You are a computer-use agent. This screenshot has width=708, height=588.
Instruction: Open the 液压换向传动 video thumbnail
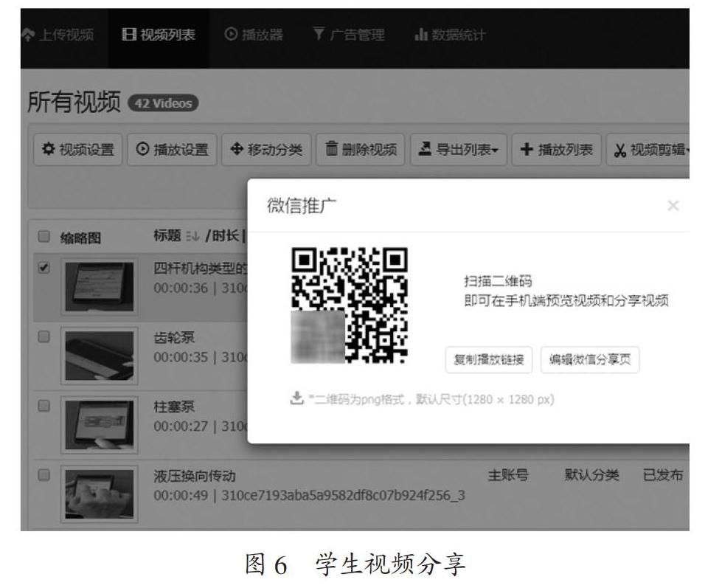pos(100,494)
